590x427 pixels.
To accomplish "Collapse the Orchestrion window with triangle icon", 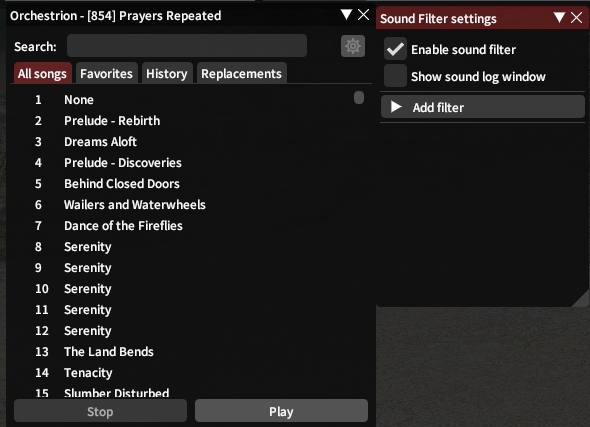I will (x=346, y=15).
